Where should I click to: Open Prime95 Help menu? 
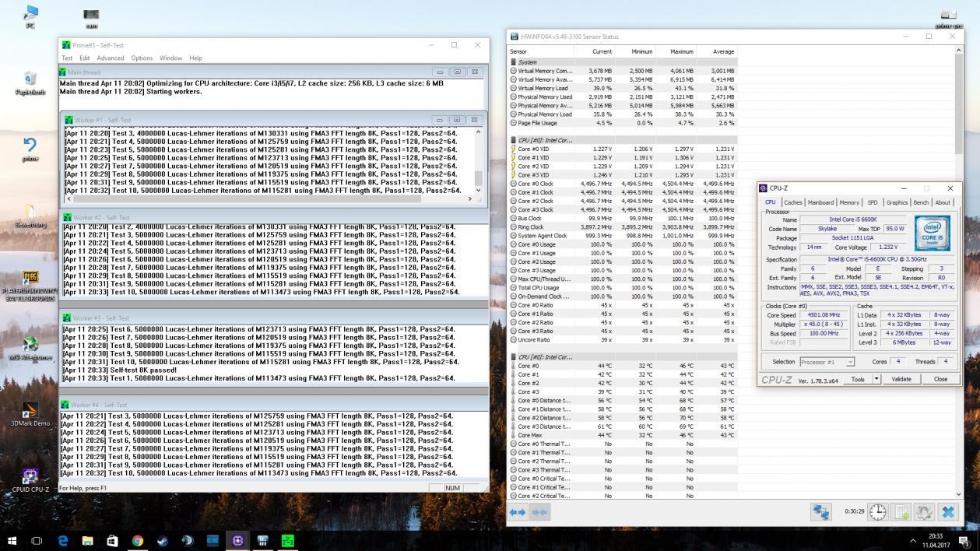click(x=195, y=58)
